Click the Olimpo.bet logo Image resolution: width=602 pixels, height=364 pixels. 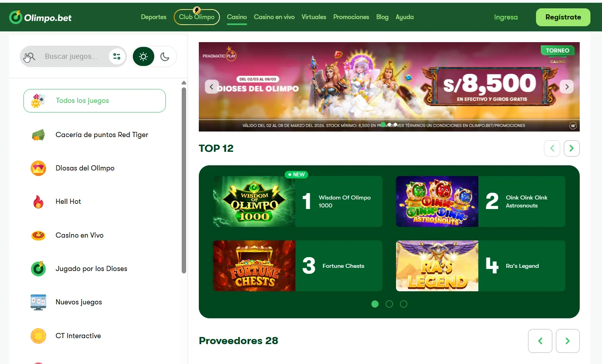40,17
